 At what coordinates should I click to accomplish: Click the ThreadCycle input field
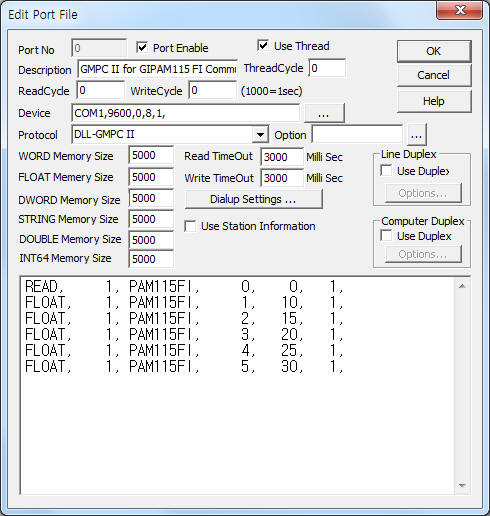327,68
